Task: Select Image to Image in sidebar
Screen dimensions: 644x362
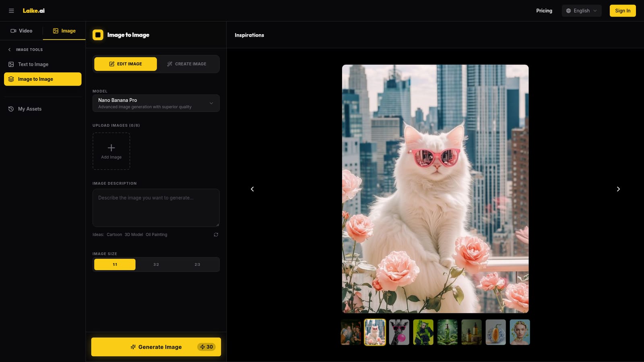Action: click(x=43, y=79)
